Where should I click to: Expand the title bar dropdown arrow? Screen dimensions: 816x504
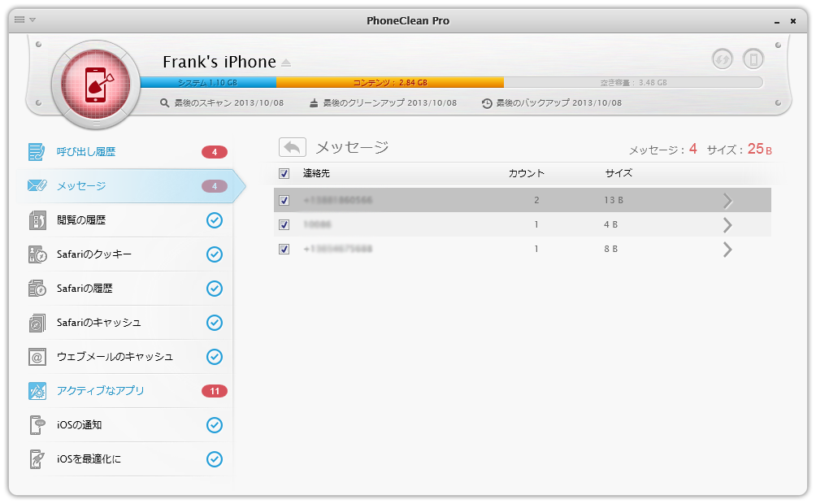coord(33,20)
